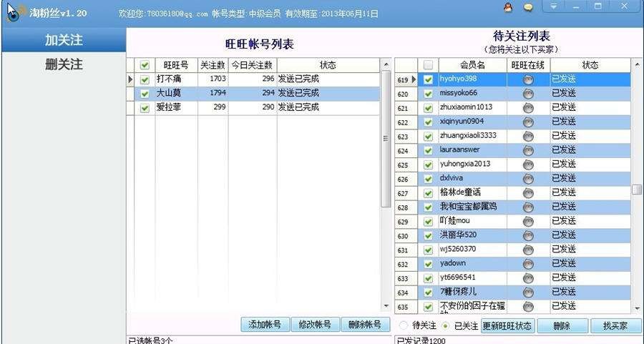The image size is (644, 344).
Task: Click online status icon for yt6696541
Action: click(x=528, y=278)
